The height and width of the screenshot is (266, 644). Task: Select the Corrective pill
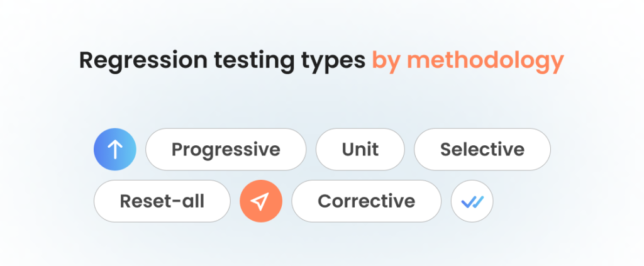point(367,201)
